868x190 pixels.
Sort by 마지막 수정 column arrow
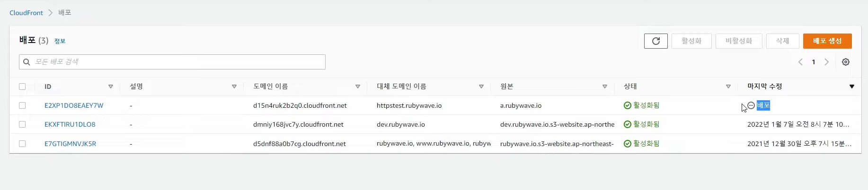coord(852,86)
